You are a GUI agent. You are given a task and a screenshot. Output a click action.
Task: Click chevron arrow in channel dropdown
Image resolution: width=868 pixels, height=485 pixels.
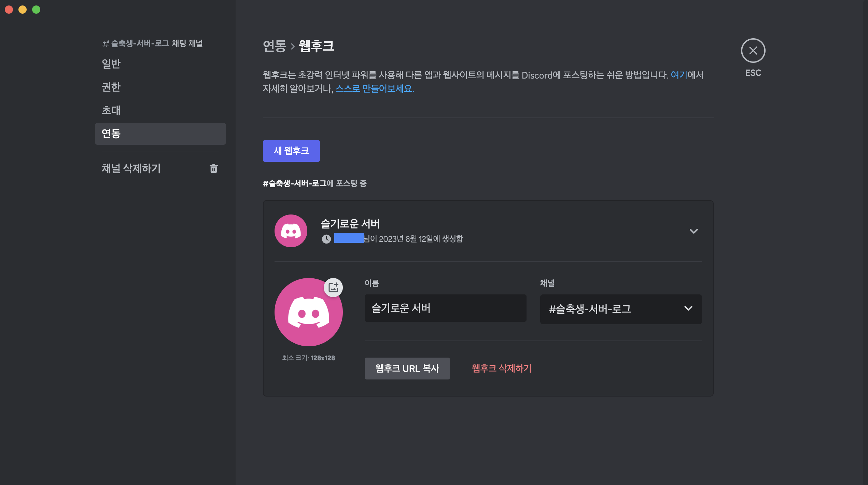(x=688, y=308)
